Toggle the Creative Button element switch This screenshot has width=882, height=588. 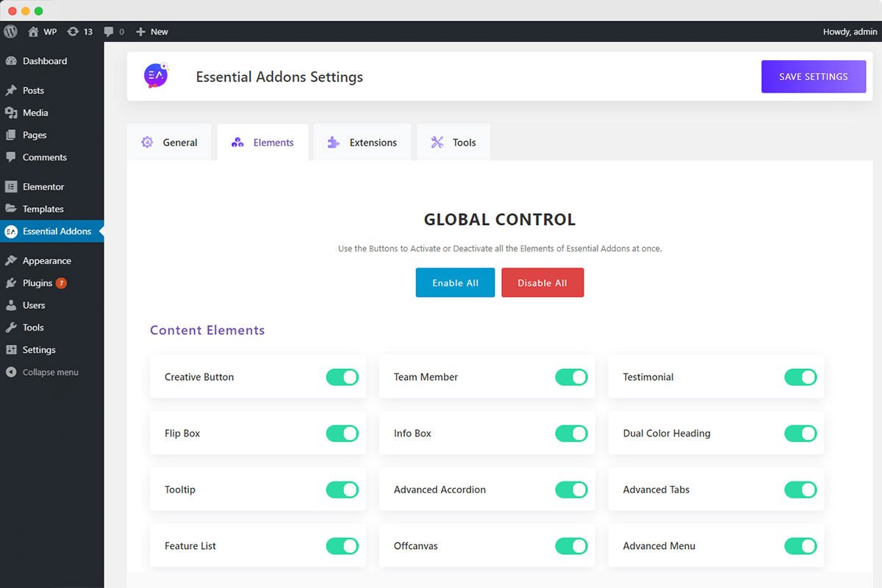point(343,377)
